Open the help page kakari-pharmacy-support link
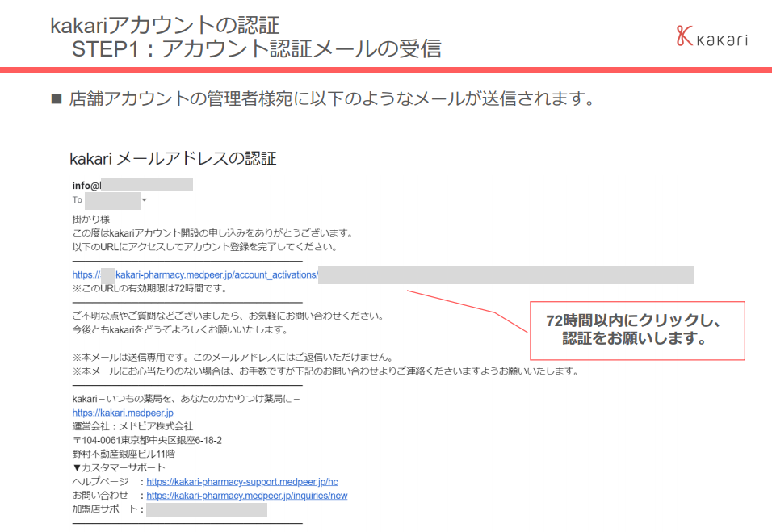The width and height of the screenshot is (772, 532). (x=241, y=481)
